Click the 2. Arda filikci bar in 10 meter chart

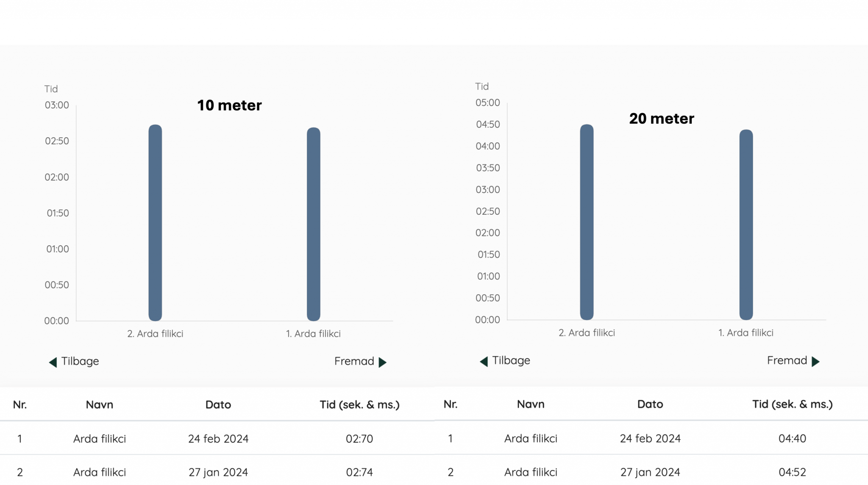click(x=155, y=223)
